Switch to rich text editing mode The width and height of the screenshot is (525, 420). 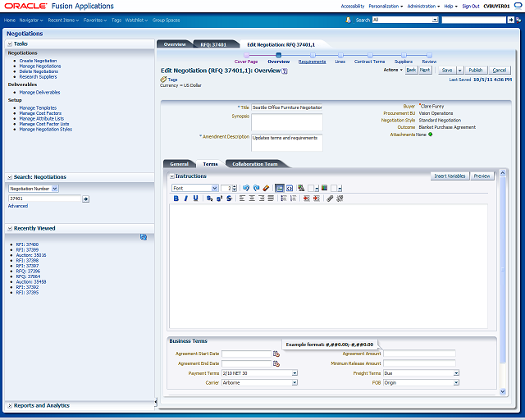coord(279,188)
